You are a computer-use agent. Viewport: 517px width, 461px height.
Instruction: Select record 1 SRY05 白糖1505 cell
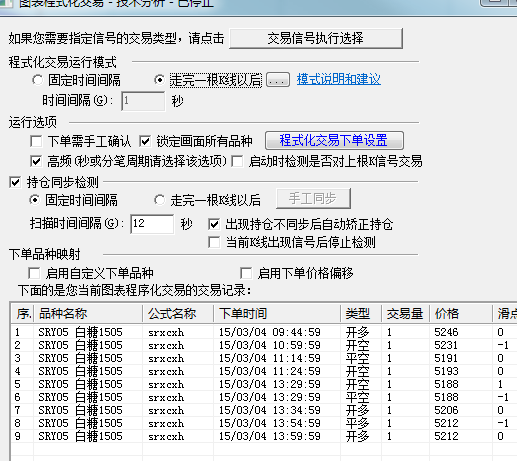coord(80,332)
